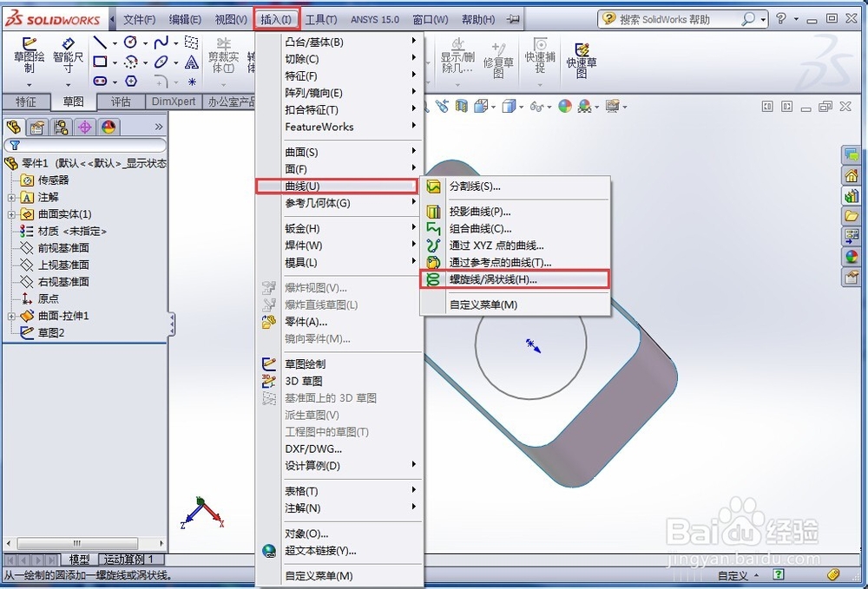Image resolution: width=868 pixels, height=589 pixels.
Task: Click the section view icon in view toolbar
Action: coord(462,106)
